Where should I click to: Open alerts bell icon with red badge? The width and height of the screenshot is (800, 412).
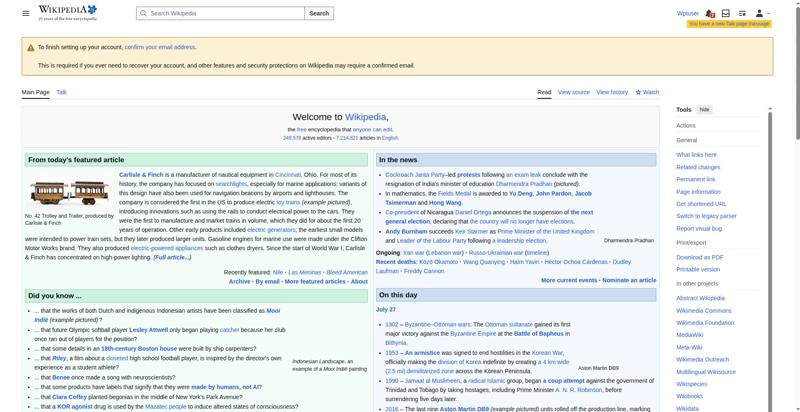710,13
